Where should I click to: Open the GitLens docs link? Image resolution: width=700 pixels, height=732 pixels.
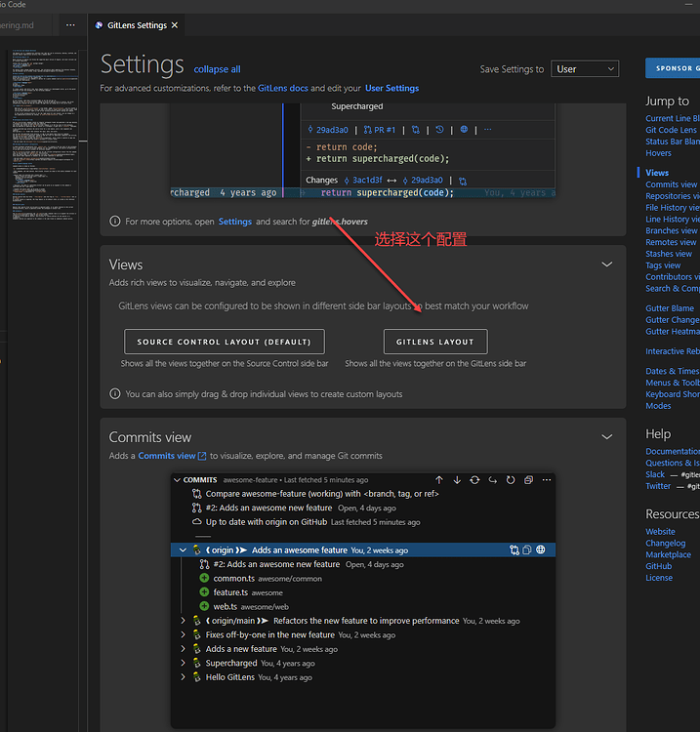point(283,88)
